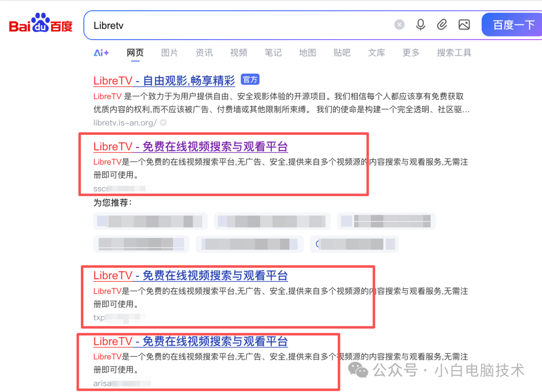The image size is (542, 392).
Task: Focus the search field containing Libretv
Action: tap(238, 25)
